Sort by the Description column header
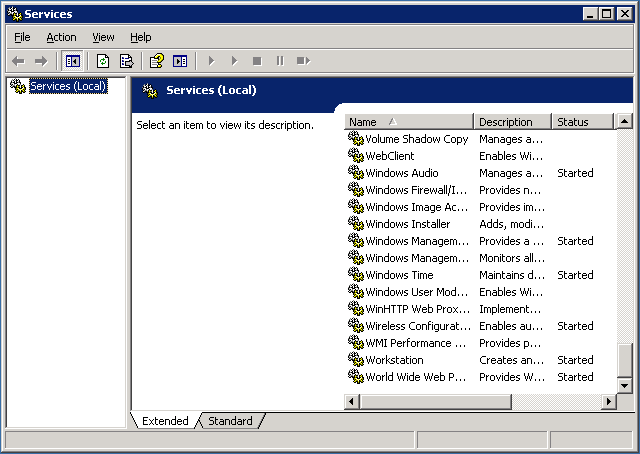 [513, 122]
